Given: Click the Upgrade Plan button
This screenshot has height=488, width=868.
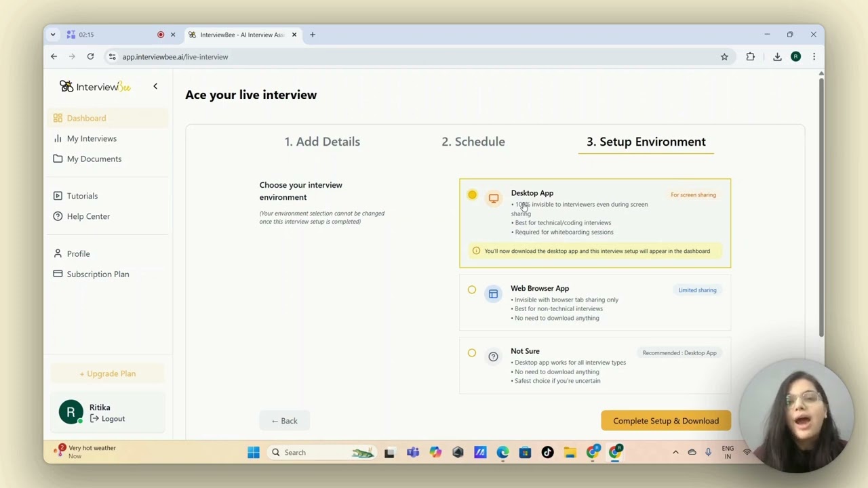Looking at the screenshot, I should point(107,373).
